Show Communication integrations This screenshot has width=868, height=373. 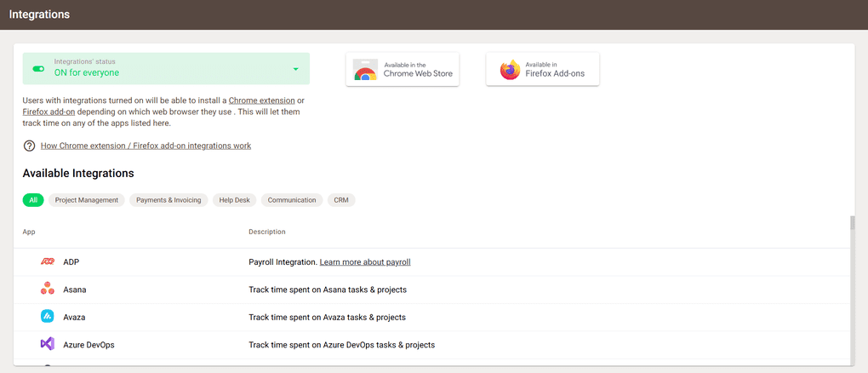tap(292, 200)
